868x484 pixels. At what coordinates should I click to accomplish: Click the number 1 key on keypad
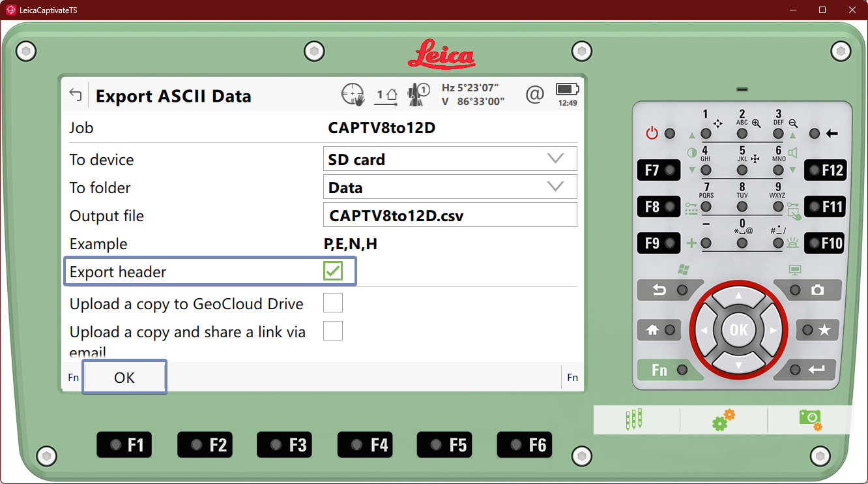pos(706,134)
